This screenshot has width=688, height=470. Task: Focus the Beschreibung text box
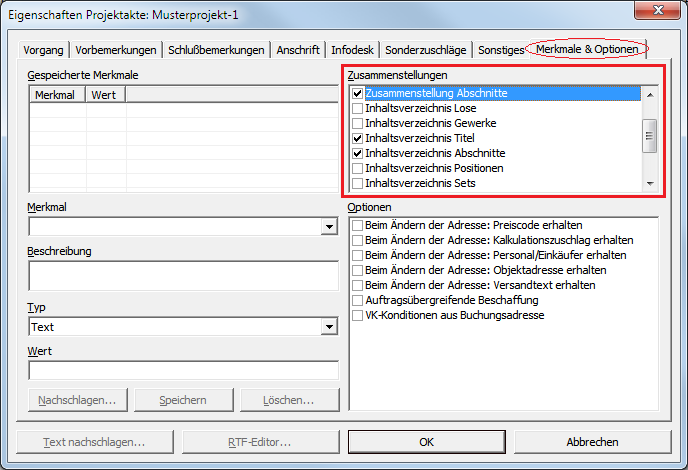click(183, 276)
